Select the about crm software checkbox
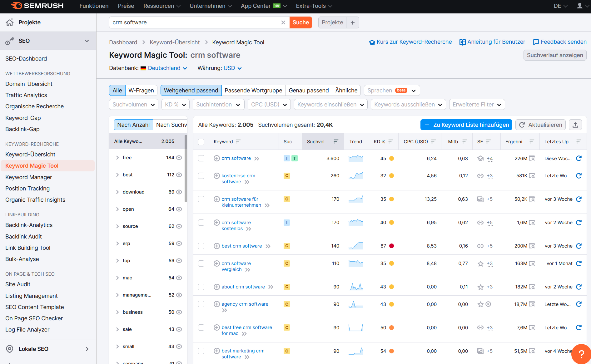The height and width of the screenshot is (364, 591). point(201,287)
